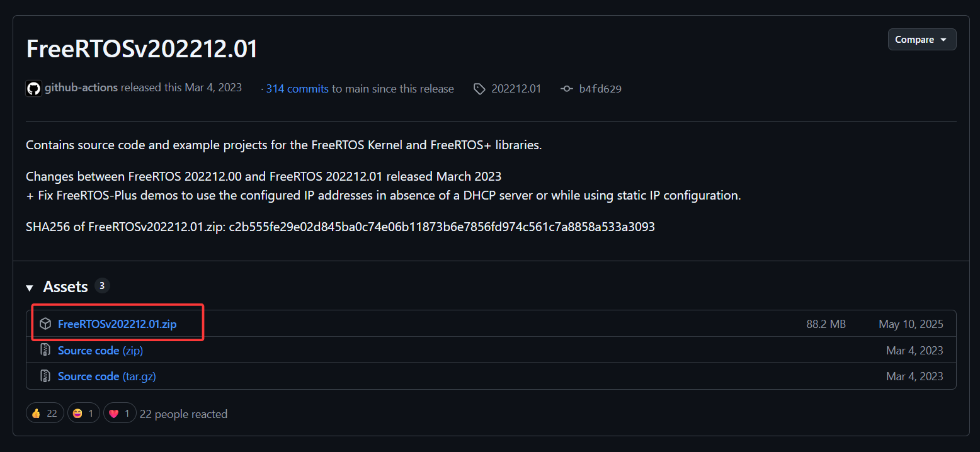Open the github-actions author profile link

[81, 88]
